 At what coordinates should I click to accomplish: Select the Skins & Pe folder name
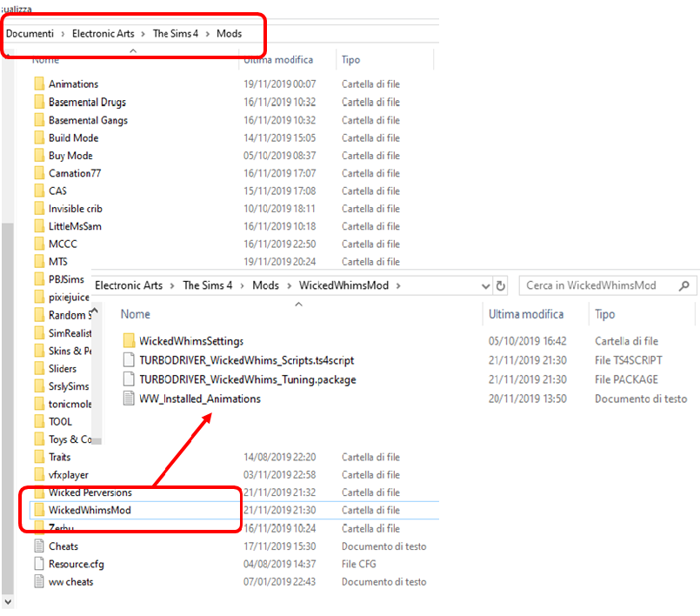coord(70,351)
